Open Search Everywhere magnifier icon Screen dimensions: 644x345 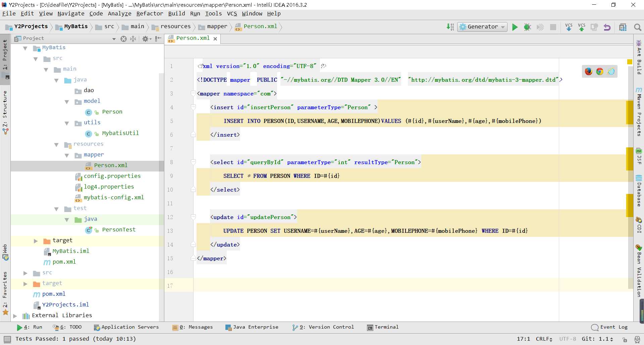click(638, 27)
